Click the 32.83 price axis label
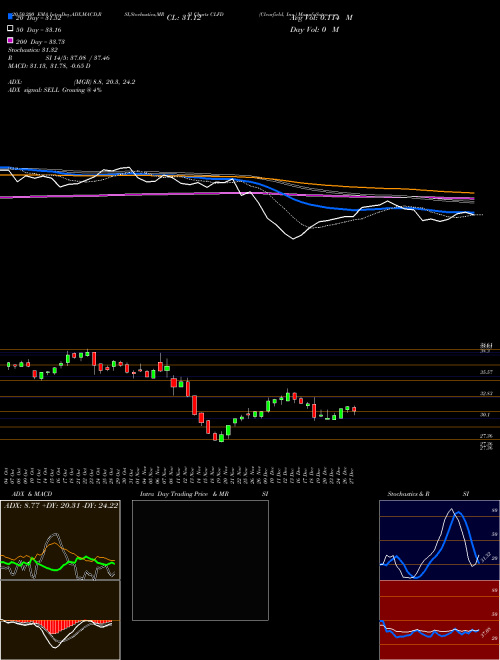Screen dimensions: 500x660 click(x=486, y=393)
